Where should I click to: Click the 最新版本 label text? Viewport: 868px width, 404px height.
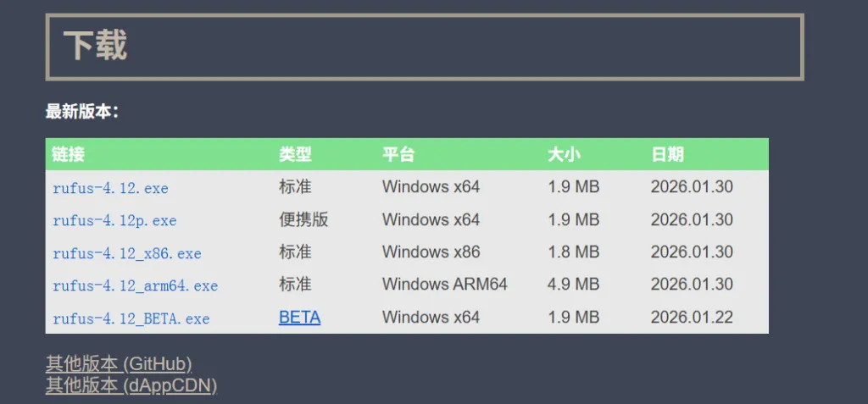pos(82,112)
